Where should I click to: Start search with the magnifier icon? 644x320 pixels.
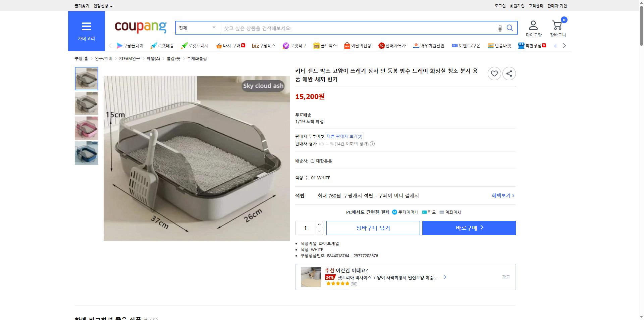510,28
